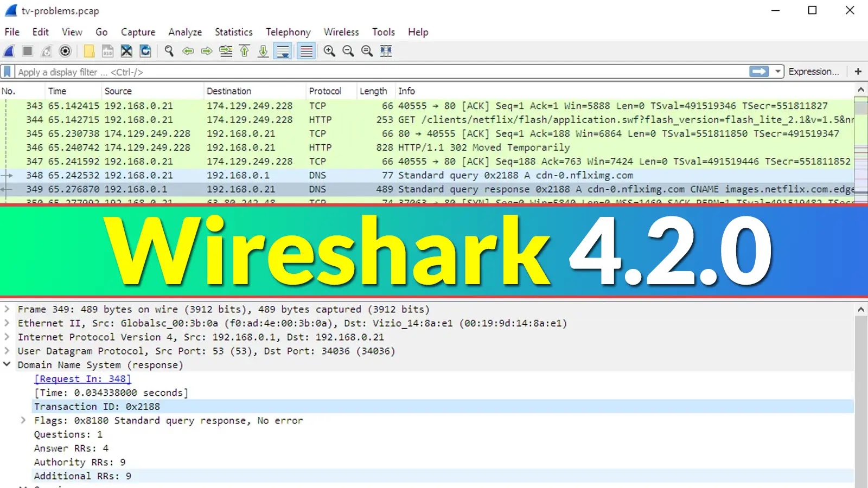Close this capture file

click(126, 51)
